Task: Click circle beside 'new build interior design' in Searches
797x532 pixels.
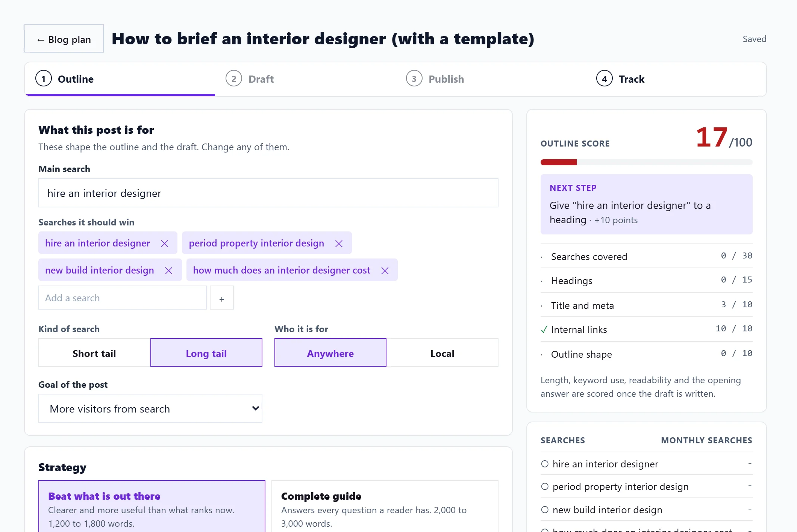Action: [545, 509]
